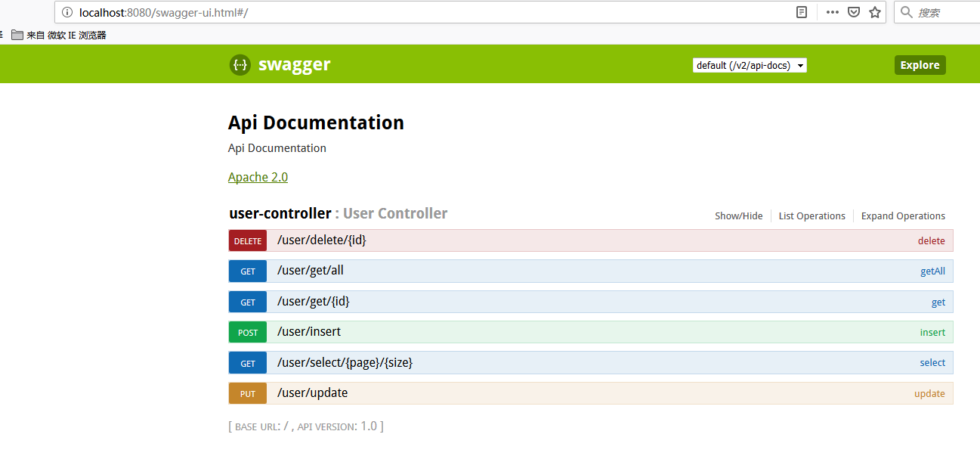Open the Apache 2.0 license link
The width and height of the screenshot is (980, 459).
[x=258, y=177]
